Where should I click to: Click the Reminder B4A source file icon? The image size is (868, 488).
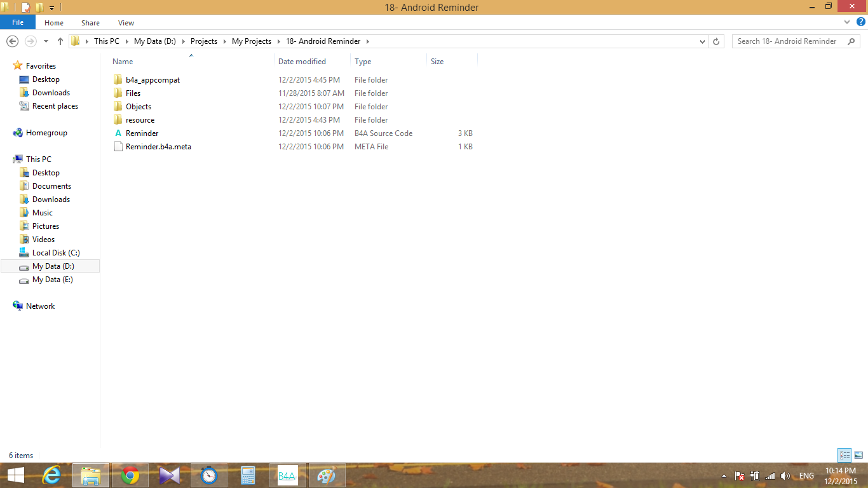[118, 133]
